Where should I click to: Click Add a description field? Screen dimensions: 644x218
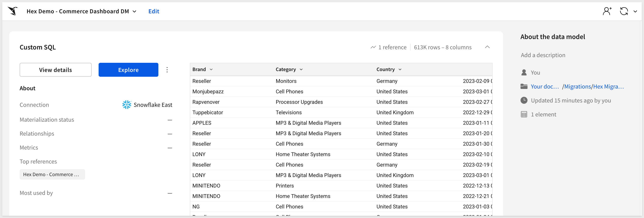pos(543,55)
